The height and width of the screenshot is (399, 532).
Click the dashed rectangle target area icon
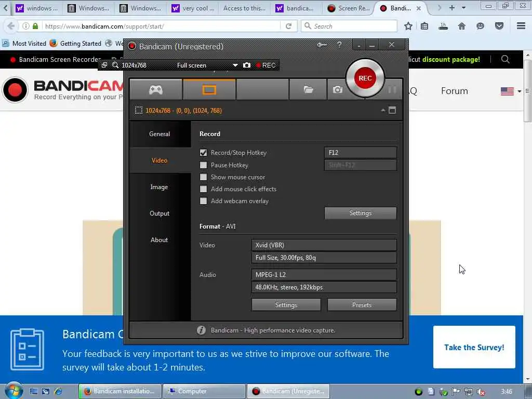tap(138, 110)
